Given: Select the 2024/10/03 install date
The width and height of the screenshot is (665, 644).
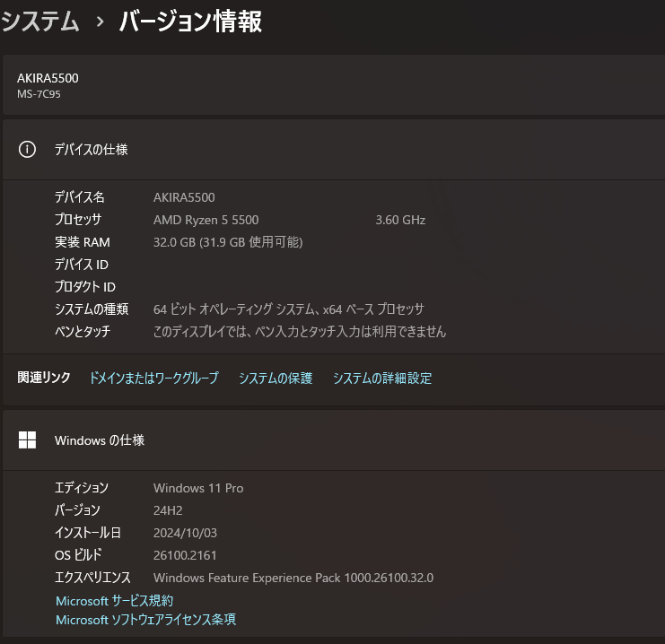Looking at the screenshot, I should pos(185,533).
